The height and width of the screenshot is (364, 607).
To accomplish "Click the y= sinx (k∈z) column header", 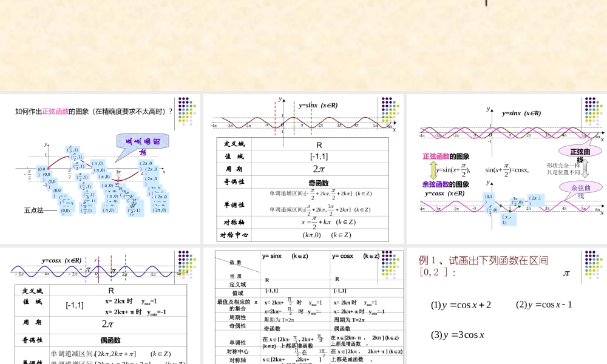I will pyautogui.click(x=285, y=256).
